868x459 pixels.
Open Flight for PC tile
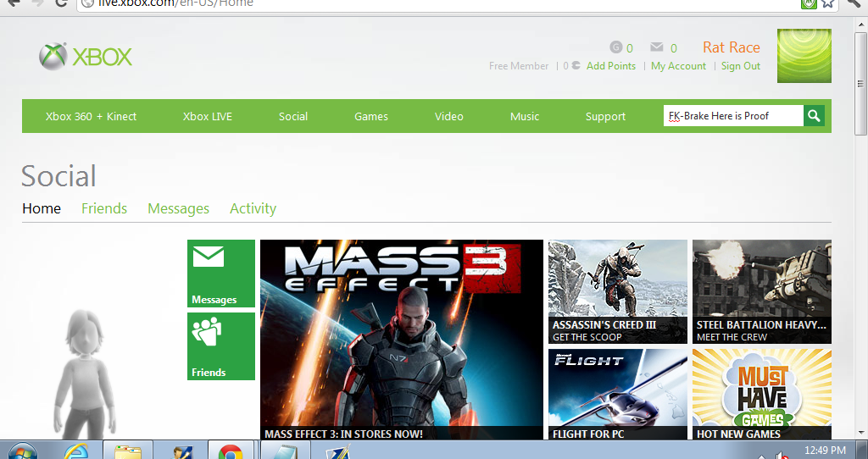[618, 395]
